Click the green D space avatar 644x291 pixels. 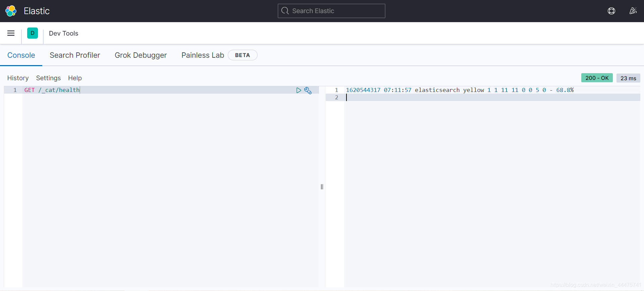click(x=33, y=33)
